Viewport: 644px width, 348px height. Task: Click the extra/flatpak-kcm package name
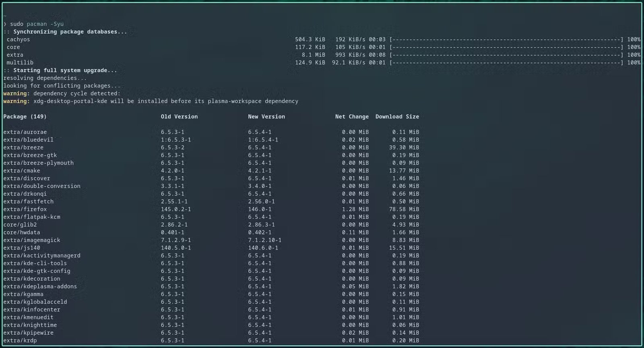[32, 217]
